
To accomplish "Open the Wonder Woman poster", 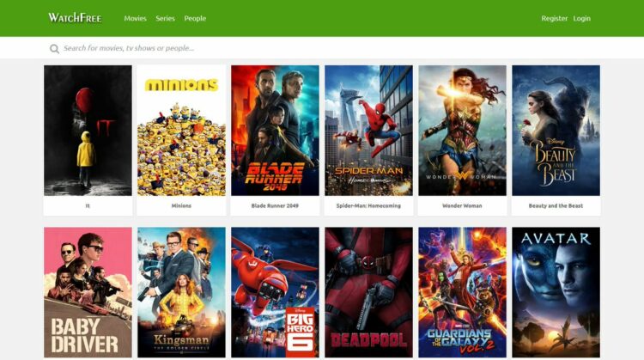I will (463, 131).
